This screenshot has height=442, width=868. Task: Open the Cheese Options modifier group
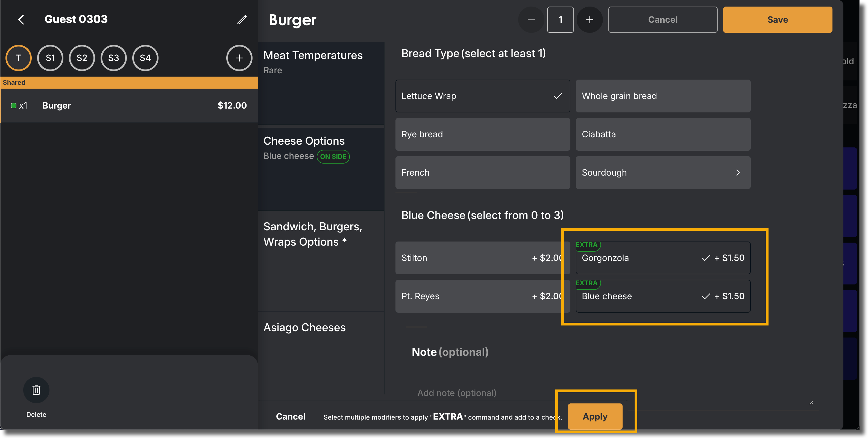pos(321,168)
